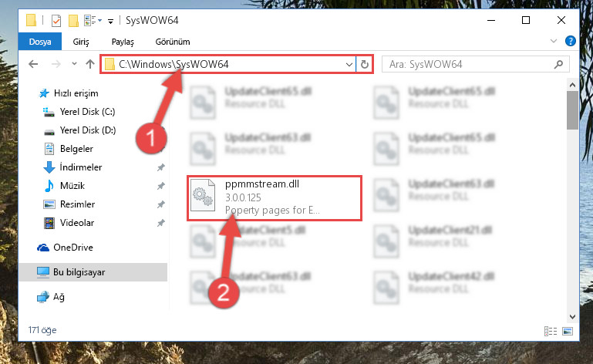Click the Back navigation arrow
The height and width of the screenshot is (364, 593).
[33, 64]
